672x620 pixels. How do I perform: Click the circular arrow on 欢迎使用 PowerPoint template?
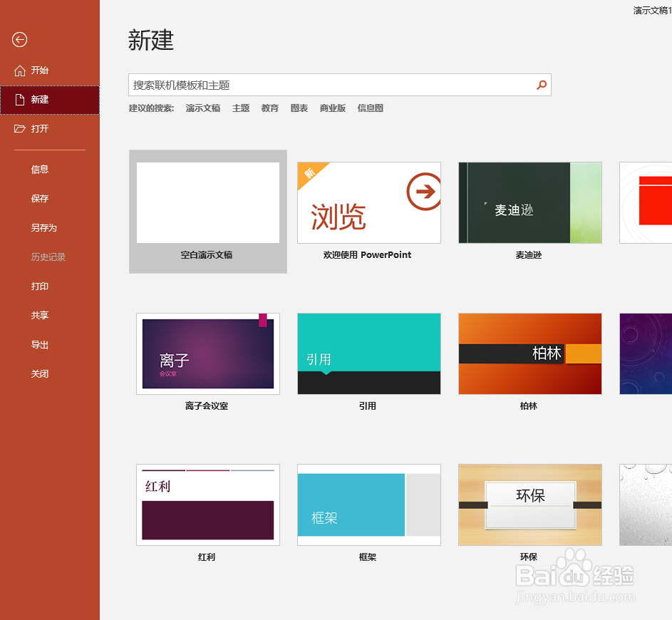point(424,191)
